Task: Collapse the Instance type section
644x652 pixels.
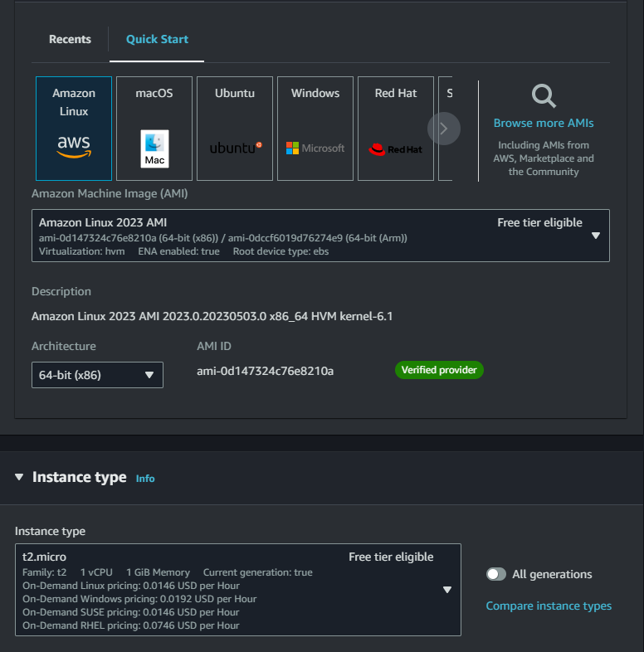Action: click(x=19, y=477)
